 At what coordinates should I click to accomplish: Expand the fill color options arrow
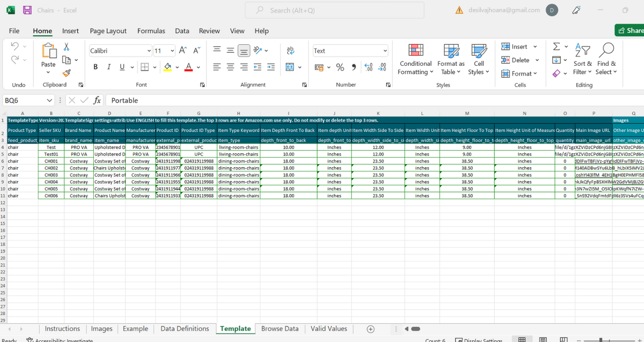tap(177, 67)
